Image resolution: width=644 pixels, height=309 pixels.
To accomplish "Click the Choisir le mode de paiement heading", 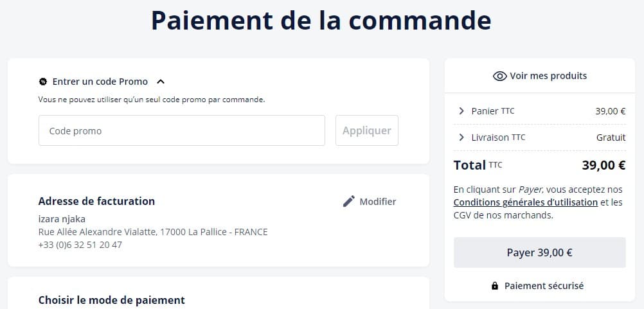I will click(112, 300).
